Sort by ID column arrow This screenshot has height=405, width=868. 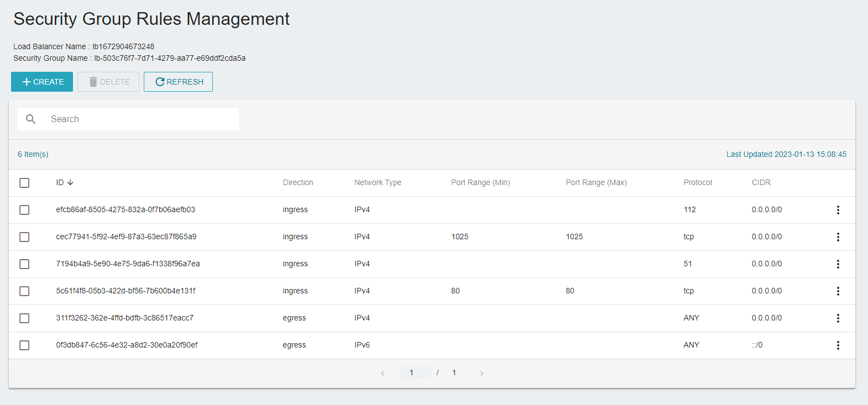click(70, 183)
